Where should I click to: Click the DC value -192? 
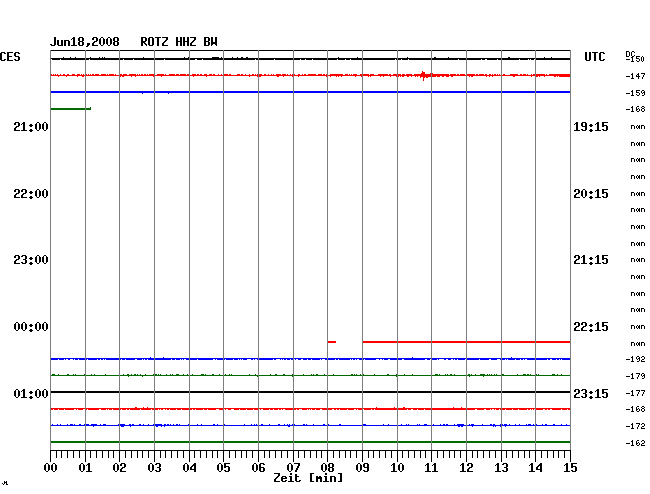(635, 359)
